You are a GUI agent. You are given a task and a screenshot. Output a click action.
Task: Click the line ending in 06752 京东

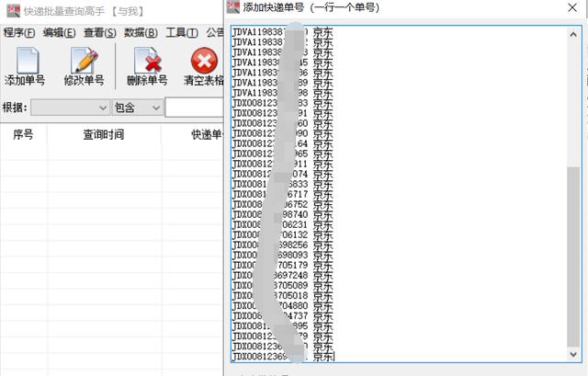click(x=283, y=205)
